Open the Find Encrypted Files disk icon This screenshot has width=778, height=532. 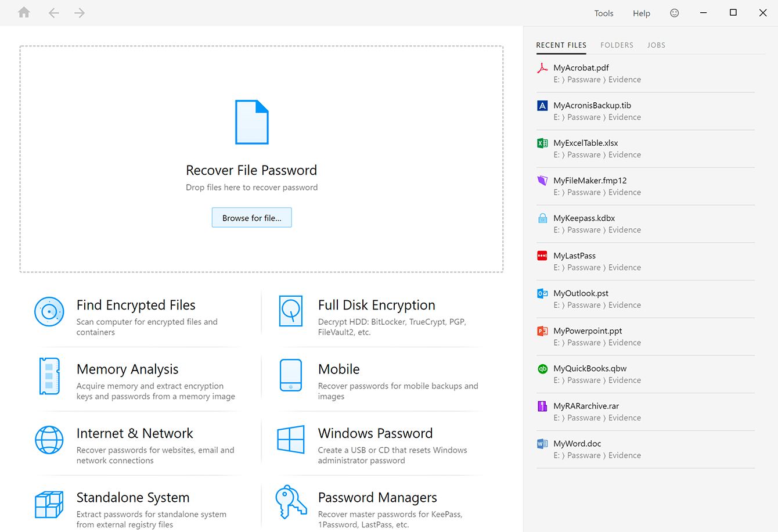pos(49,312)
